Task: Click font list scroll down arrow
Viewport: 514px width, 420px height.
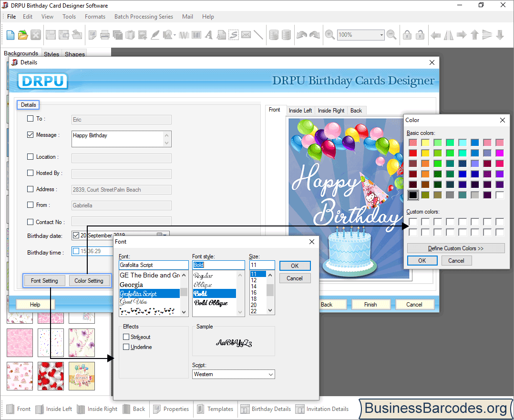Action: pos(184,312)
